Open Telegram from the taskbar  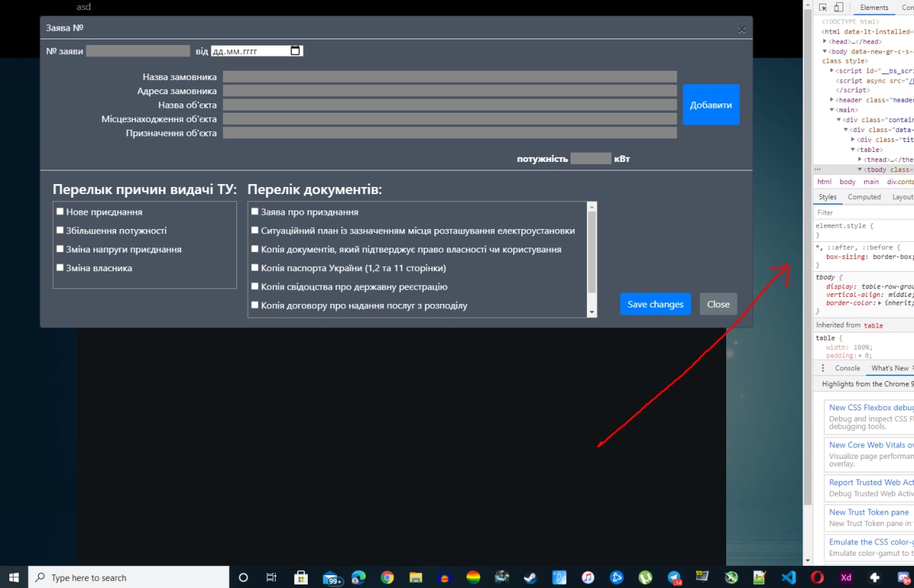674,577
